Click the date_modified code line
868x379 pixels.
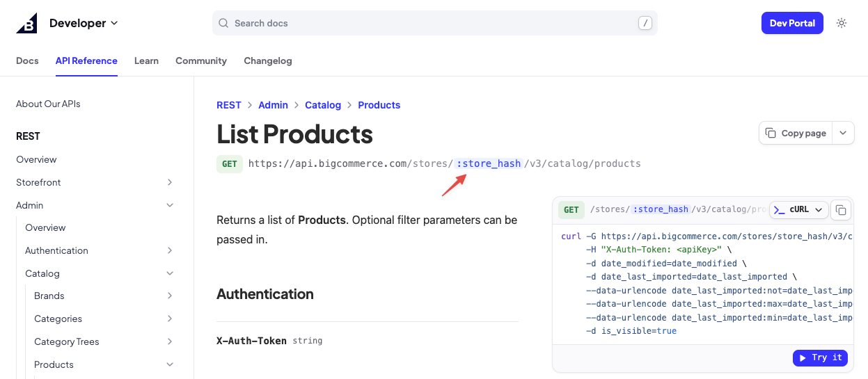pos(666,264)
